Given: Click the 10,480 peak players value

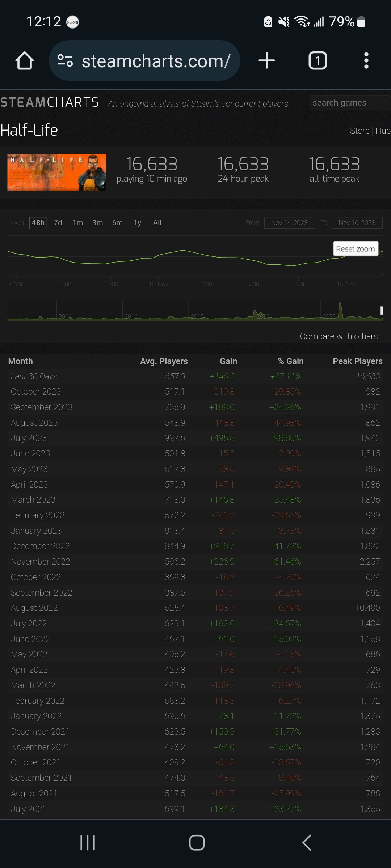Looking at the screenshot, I should (x=367, y=608).
